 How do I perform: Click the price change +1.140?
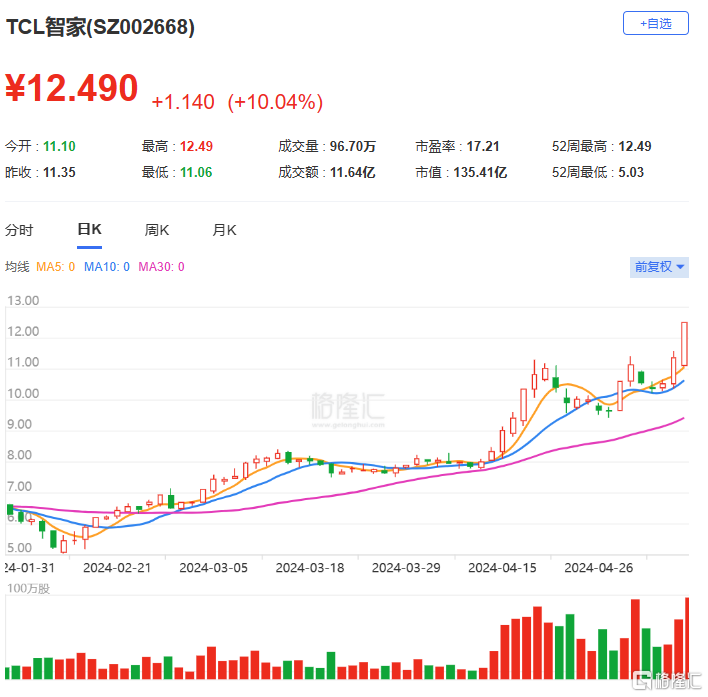(x=183, y=102)
